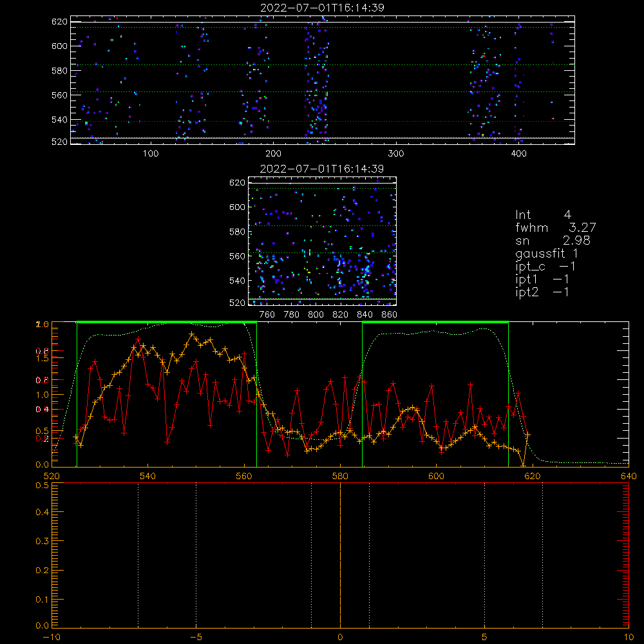Click the 1.5 y-axis label of profile plot
644x644 pixels.
[x=43, y=358]
